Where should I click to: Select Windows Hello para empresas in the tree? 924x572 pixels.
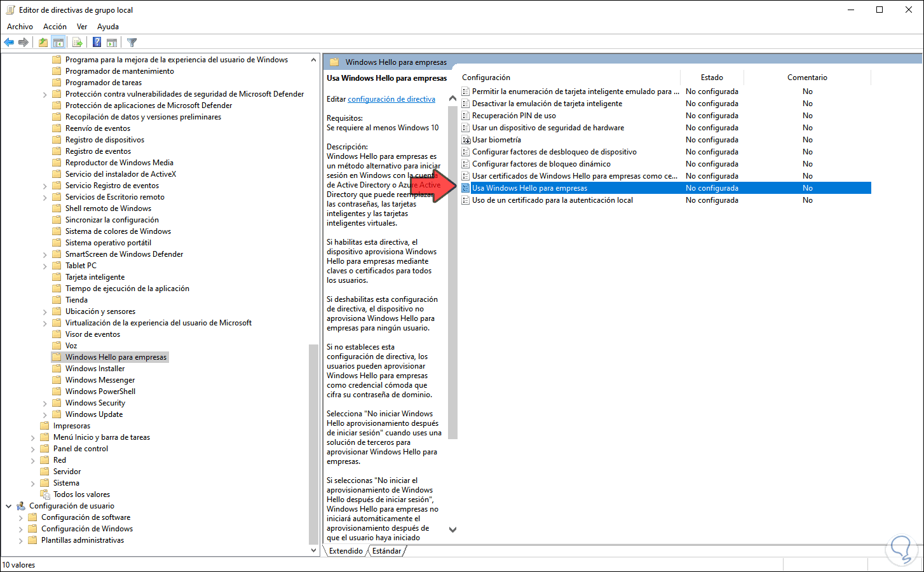pyautogui.click(x=116, y=357)
